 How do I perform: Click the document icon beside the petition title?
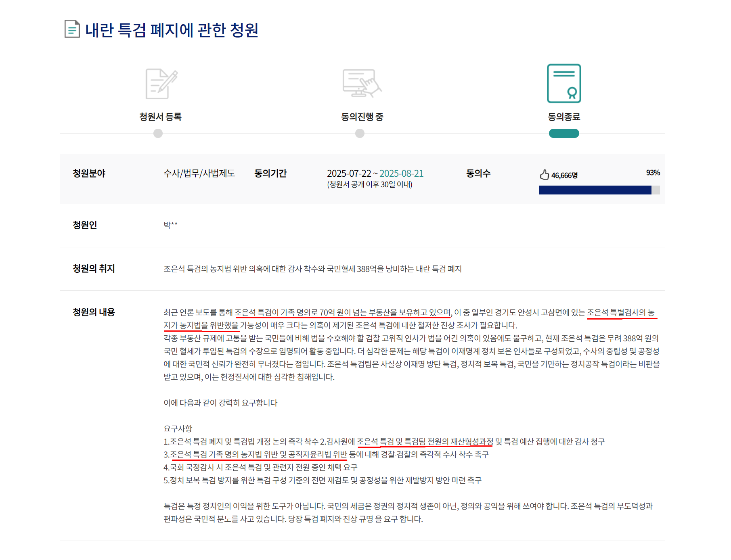point(71,28)
